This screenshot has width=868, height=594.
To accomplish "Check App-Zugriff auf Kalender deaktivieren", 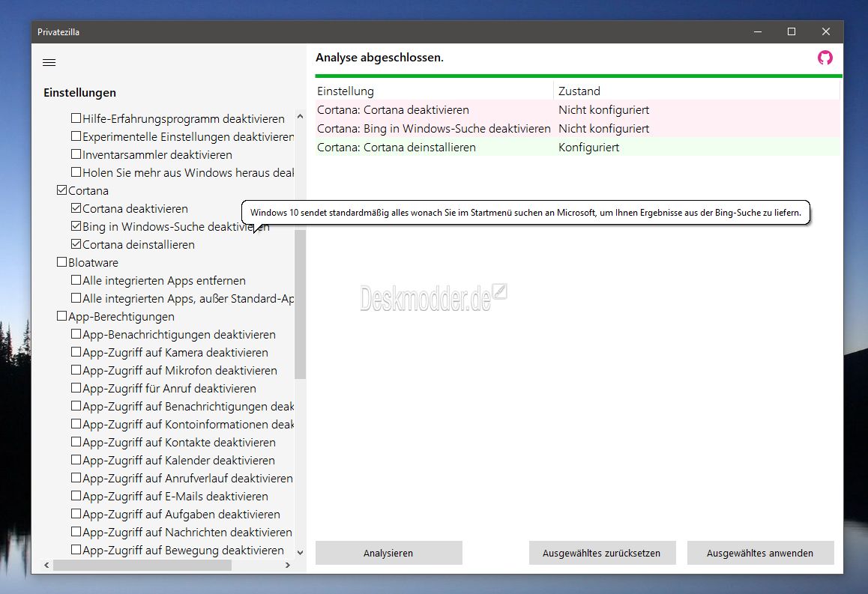I will tap(76, 460).
